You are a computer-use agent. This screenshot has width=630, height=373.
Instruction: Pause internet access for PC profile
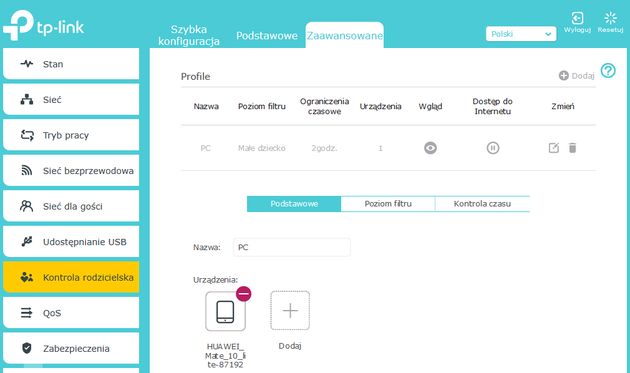tap(493, 148)
